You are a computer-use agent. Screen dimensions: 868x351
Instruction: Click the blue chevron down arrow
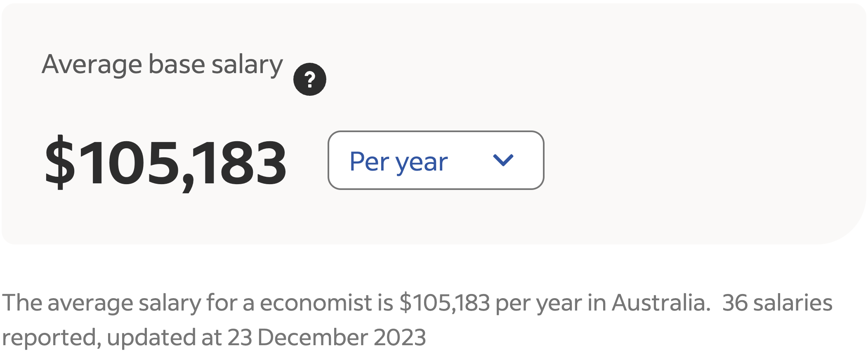tap(503, 160)
